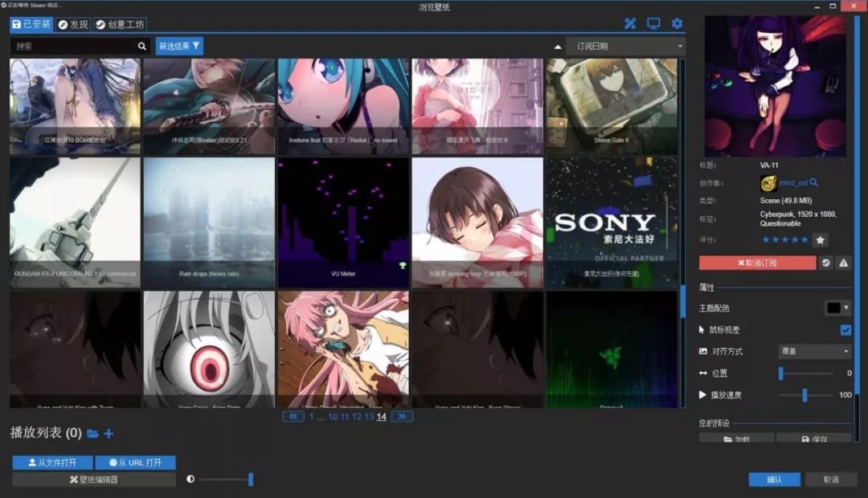Select the SONY 索尼大法好 wallpaper thumbnail
The image size is (868, 498).
[x=611, y=222]
